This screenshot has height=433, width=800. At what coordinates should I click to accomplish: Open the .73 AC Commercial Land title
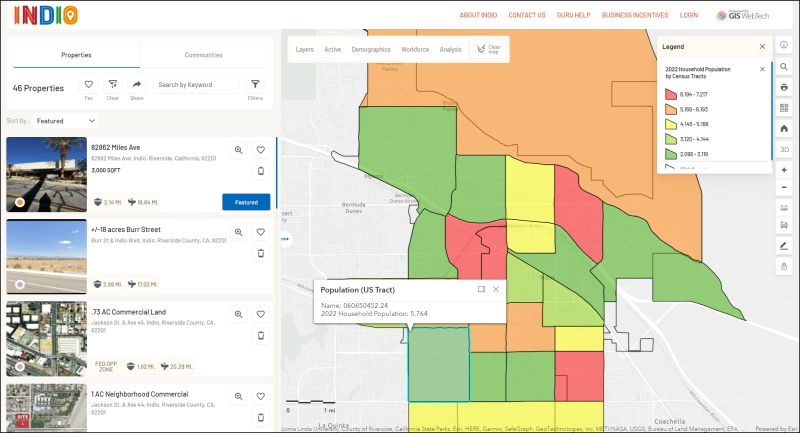coord(129,312)
